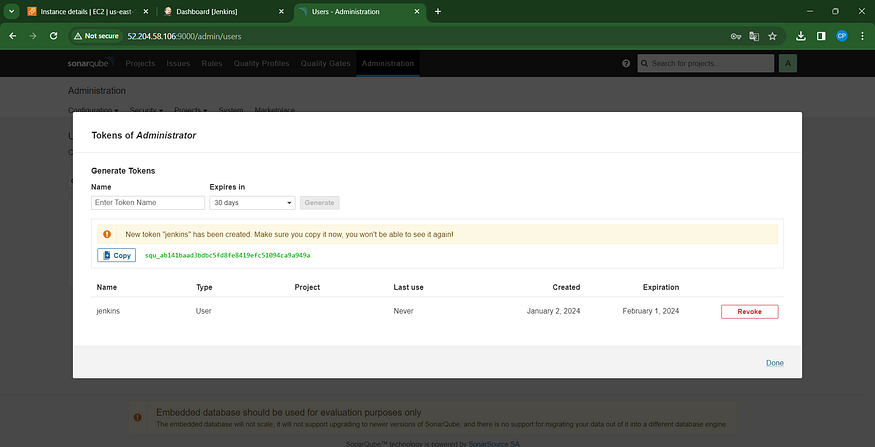This screenshot has height=447, width=875.
Task: Open the admin account avatar A
Action: [788, 64]
